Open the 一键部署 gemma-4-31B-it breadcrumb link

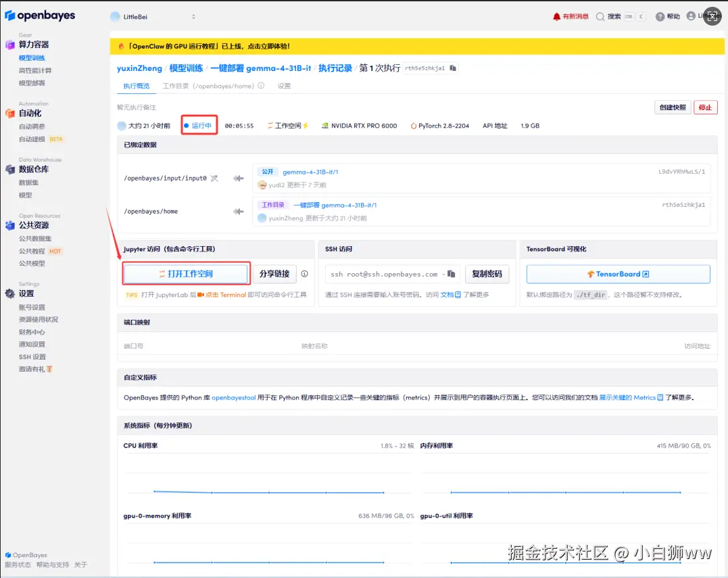[260, 68]
